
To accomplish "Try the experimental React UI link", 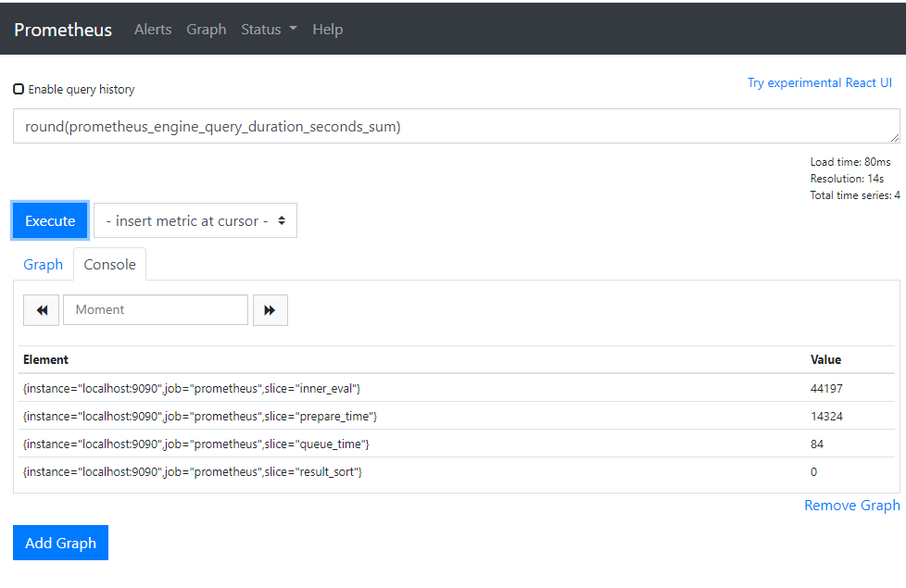I will (x=819, y=83).
